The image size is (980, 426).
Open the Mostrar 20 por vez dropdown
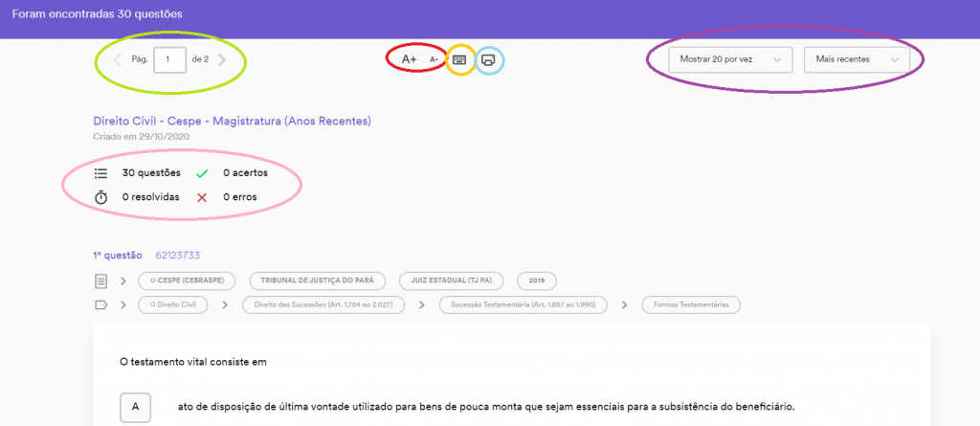point(730,60)
